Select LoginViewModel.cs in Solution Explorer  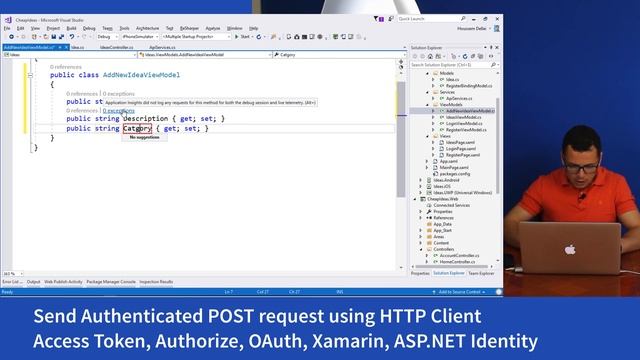[464, 124]
